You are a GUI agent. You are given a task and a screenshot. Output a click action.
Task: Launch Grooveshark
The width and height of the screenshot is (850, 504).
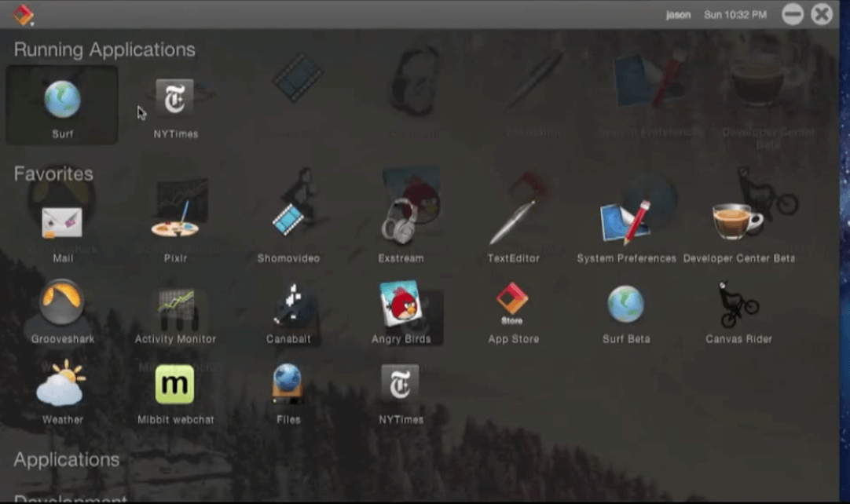[x=62, y=312]
